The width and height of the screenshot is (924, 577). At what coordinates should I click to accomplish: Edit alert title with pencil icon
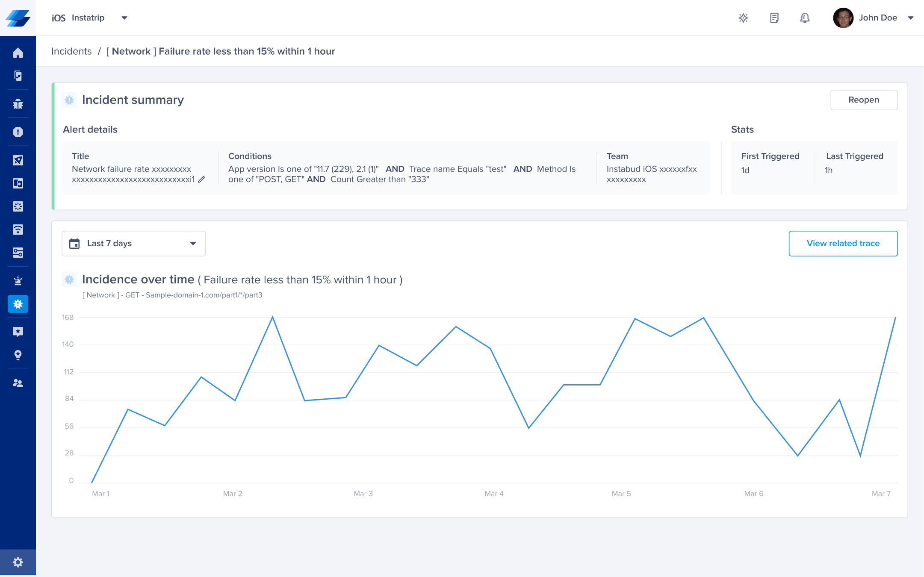201,180
